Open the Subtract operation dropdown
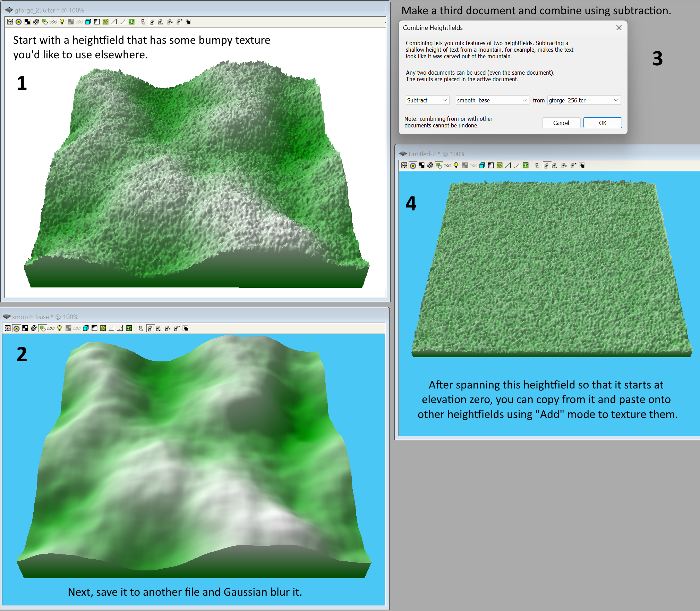This screenshot has height=611, width=700. [427, 100]
